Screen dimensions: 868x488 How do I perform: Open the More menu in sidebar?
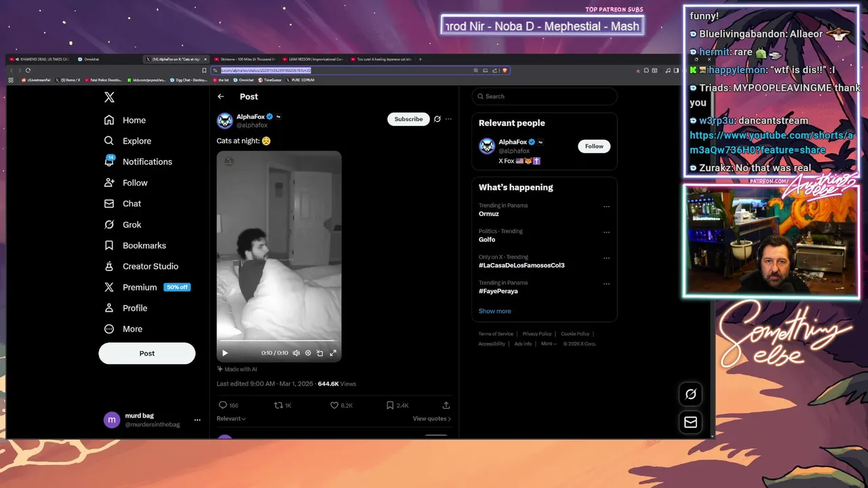123,329
